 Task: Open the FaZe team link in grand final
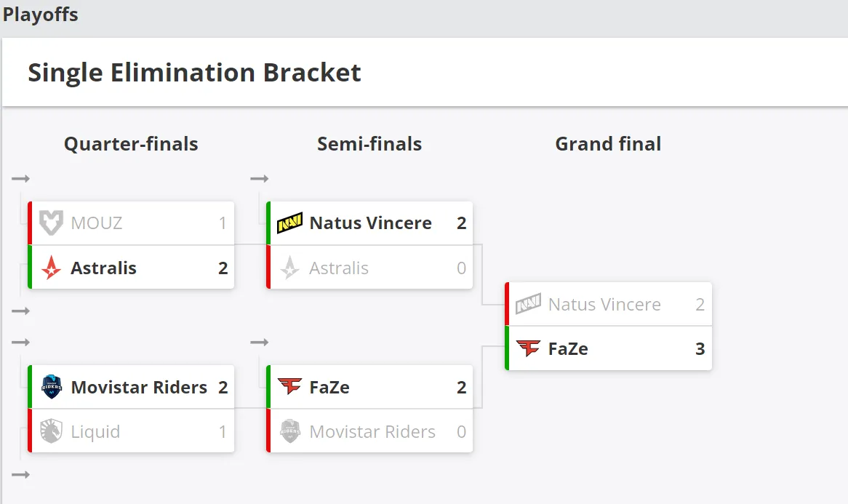[x=568, y=349]
